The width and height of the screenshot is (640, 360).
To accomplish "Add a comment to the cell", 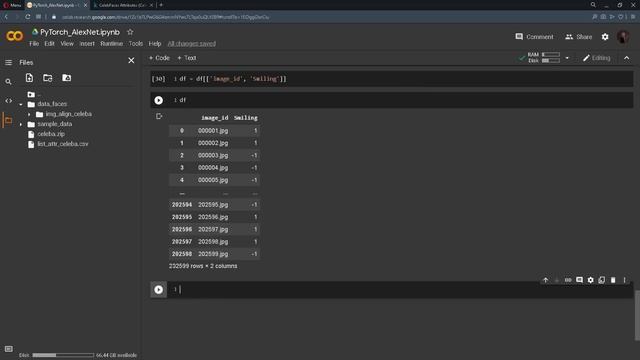I will (579, 280).
